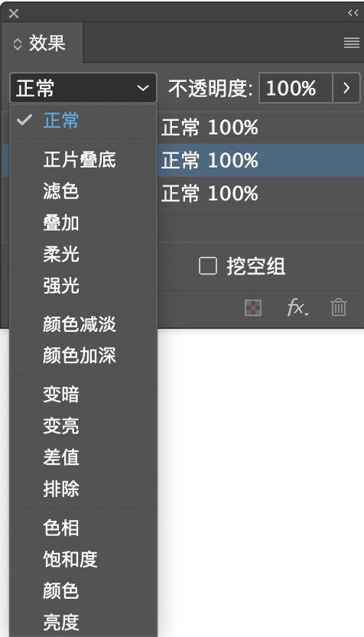Enable the 挖空组 checkbox
This screenshot has width=364, height=637.
207,266
